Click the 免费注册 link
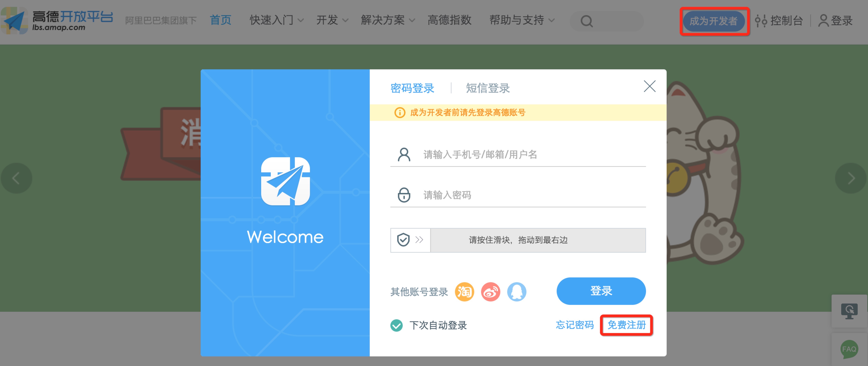868x366 pixels. (x=626, y=325)
